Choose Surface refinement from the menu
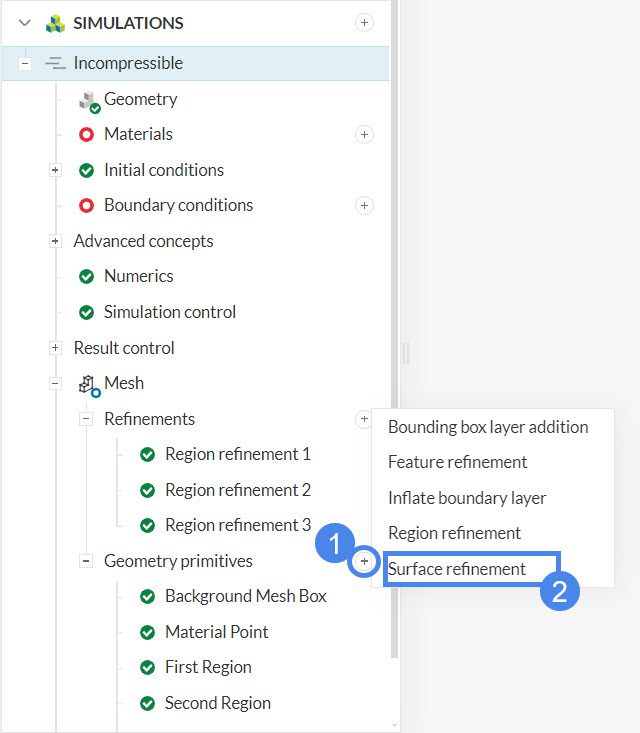Screen dimensions: 640x733 (457, 569)
